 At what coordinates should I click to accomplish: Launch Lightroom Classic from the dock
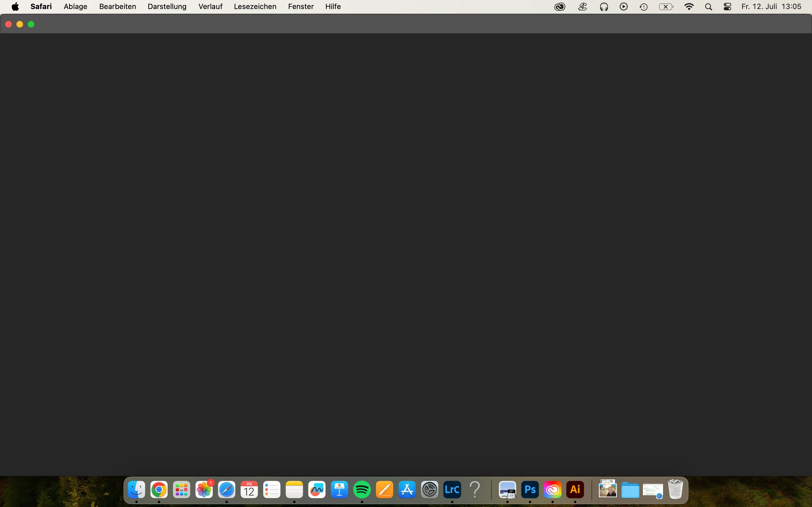[452, 490]
